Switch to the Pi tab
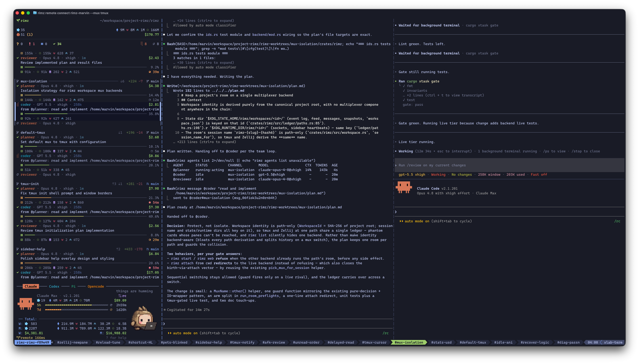Viewport: 639px width, 364px height. (73, 286)
